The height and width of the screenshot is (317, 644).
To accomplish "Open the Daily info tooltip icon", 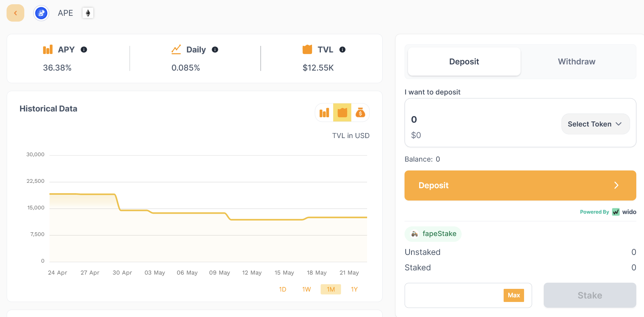I will point(215,50).
